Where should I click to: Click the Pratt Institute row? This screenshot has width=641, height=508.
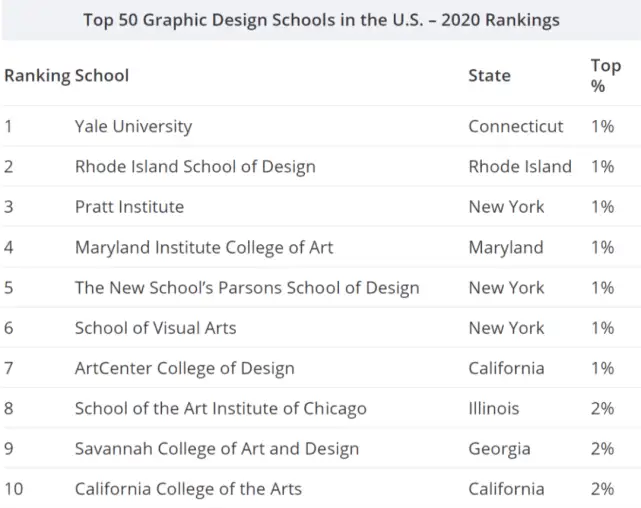[x=129, y=206]
